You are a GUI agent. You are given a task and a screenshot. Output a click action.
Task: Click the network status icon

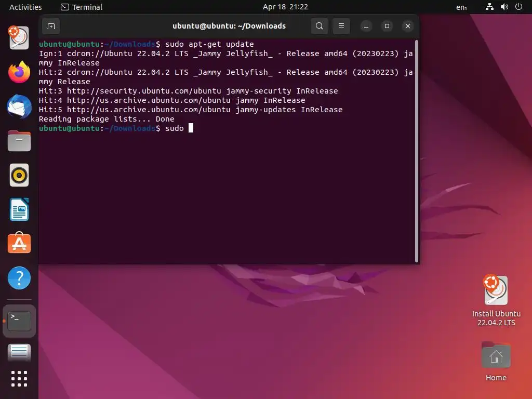[489, 7]
